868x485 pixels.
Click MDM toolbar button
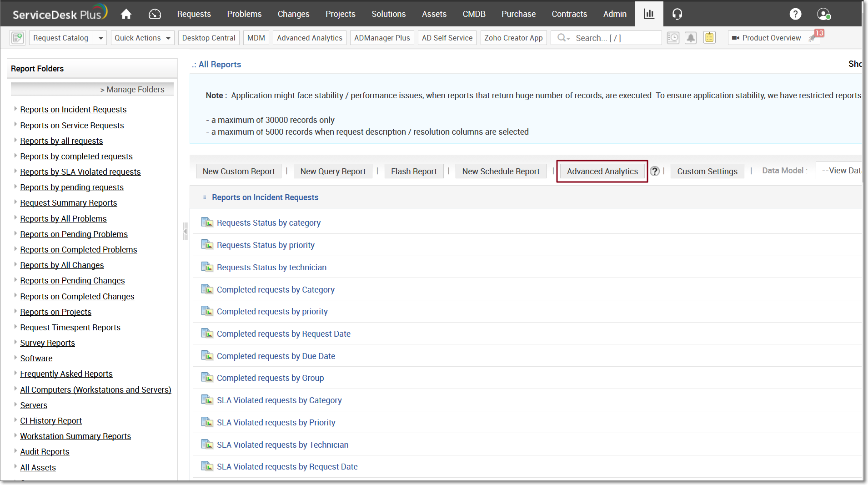pos(256,38)
